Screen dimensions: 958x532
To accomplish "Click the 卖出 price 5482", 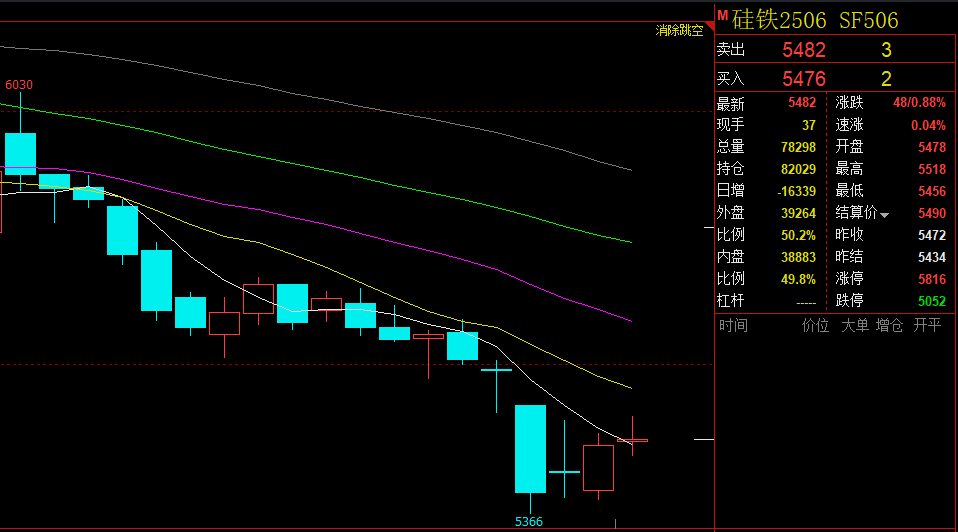I will pyautogui.click(x=803, y=49).
